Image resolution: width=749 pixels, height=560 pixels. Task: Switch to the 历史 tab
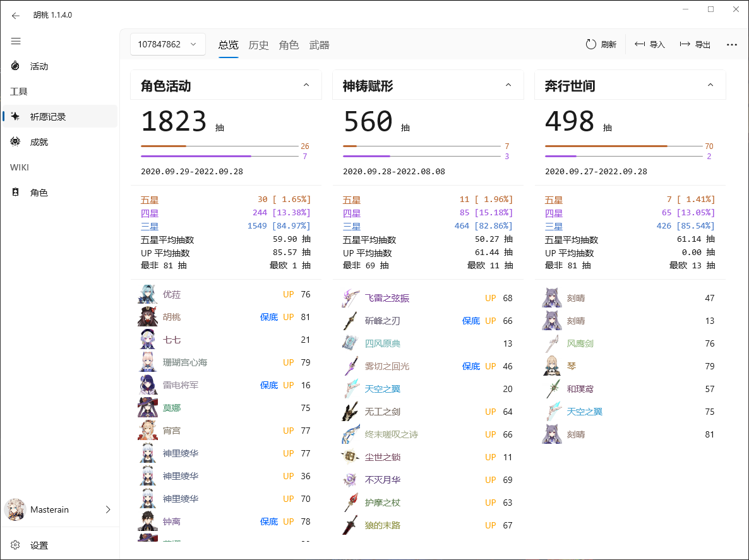[258, 45]
